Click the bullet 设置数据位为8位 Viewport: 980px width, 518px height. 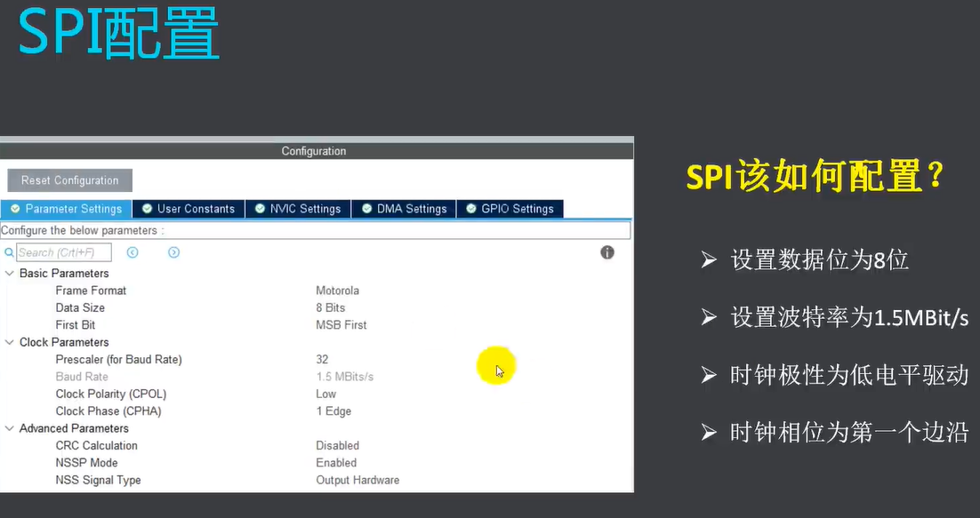pyautogui.click(x=819, y=259)
